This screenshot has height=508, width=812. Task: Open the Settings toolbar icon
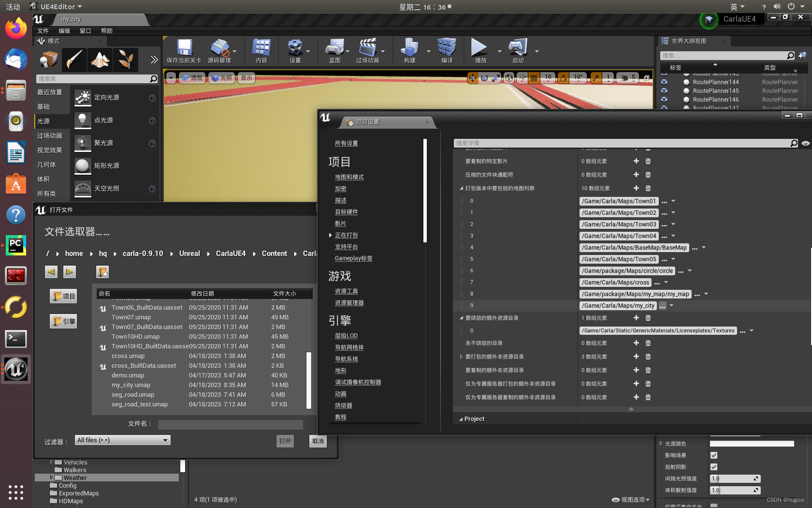295,48
